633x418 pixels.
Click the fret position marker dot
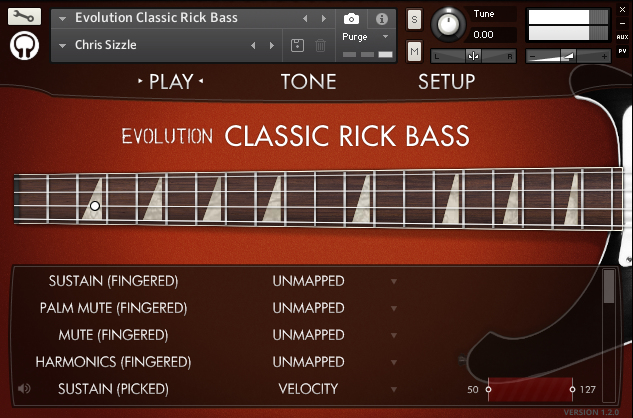[x=95, y=206]
